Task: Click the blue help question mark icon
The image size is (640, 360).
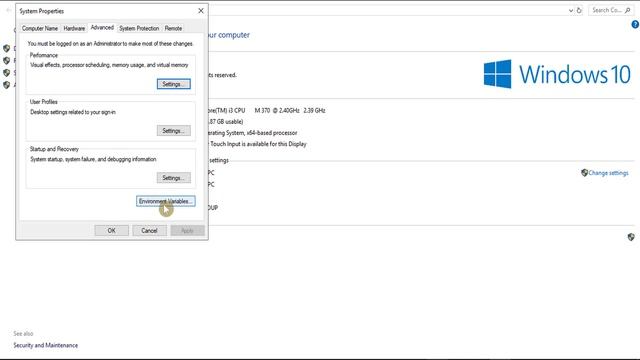Action: coord(636,24)
